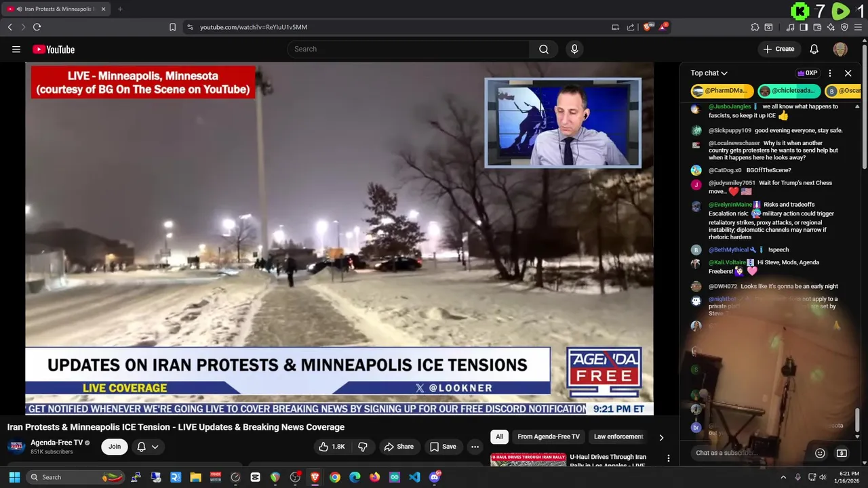Select the @chicleteada pinned chat chip
Screen dimensions: 868x488
click(x=789, y=91)
